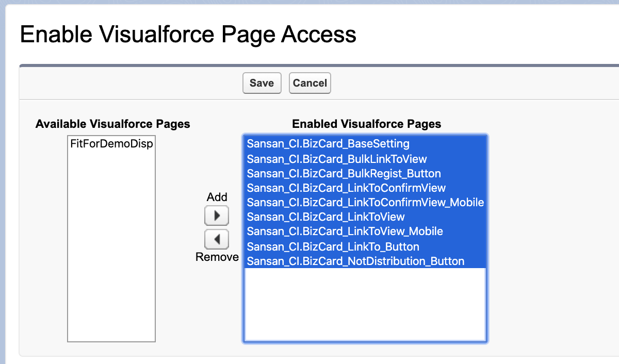Click the Available Visualforce Pages heading

click(113, 124)
